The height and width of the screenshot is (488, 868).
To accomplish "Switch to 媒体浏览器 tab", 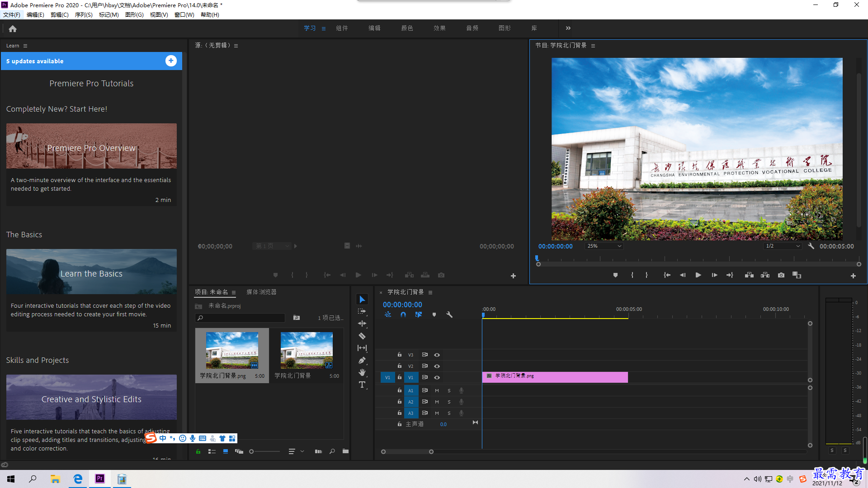I will point(261,292).
